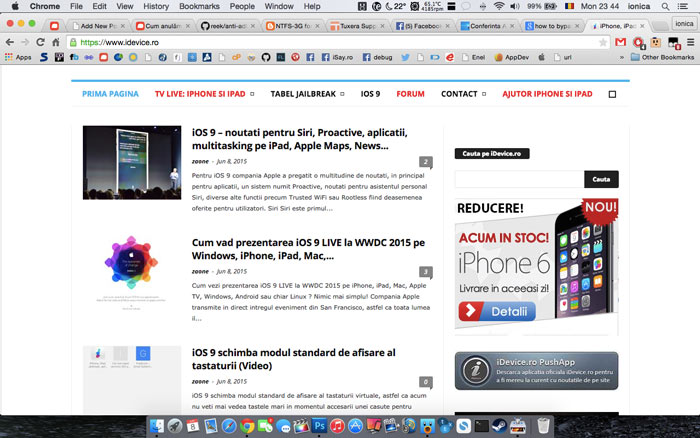Click the bookmark star in address bar
Image resolution: width=700 pixels, height=438 pixels.
(601, 42)
